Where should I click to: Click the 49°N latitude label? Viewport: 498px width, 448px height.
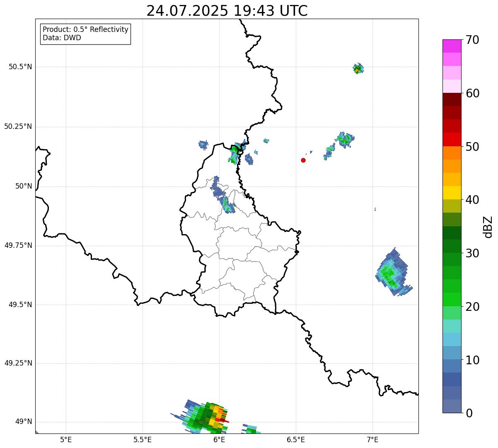24,422
